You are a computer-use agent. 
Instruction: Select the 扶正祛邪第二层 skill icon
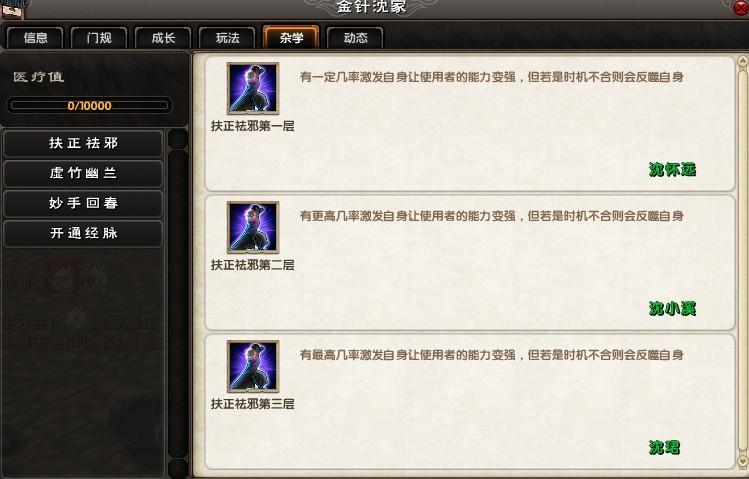tap(253, 227)
